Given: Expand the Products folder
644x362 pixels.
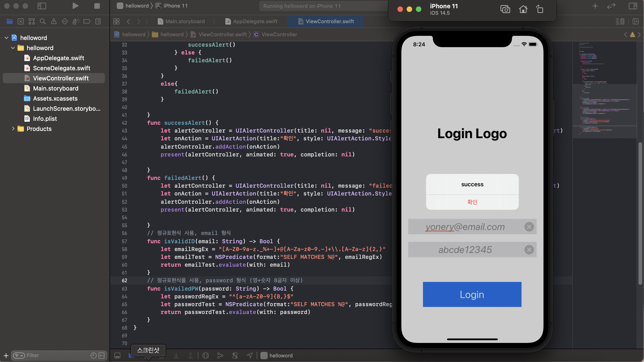Looking at the screenshot, I should coord(13,129).
